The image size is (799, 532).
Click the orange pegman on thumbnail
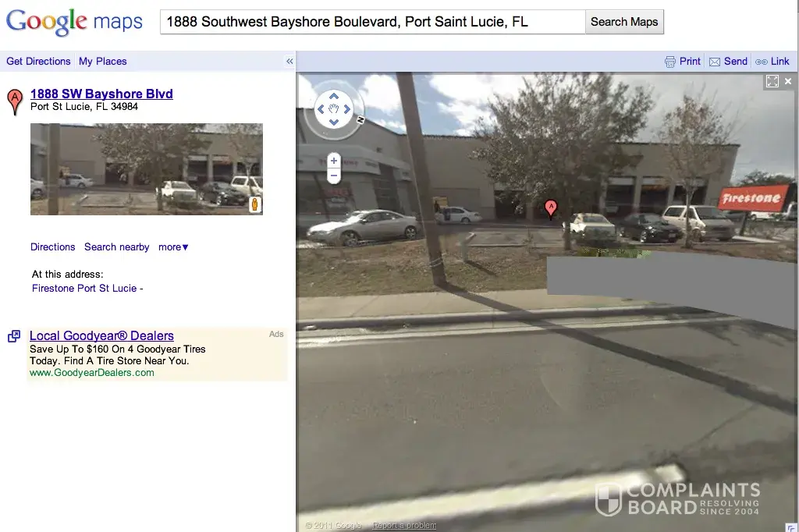coord(255,204)
